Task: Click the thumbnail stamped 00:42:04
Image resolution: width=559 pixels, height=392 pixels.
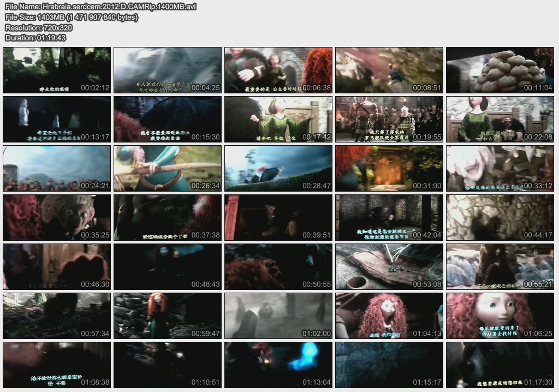Action: pyautogui.click(x=389, y=218)
